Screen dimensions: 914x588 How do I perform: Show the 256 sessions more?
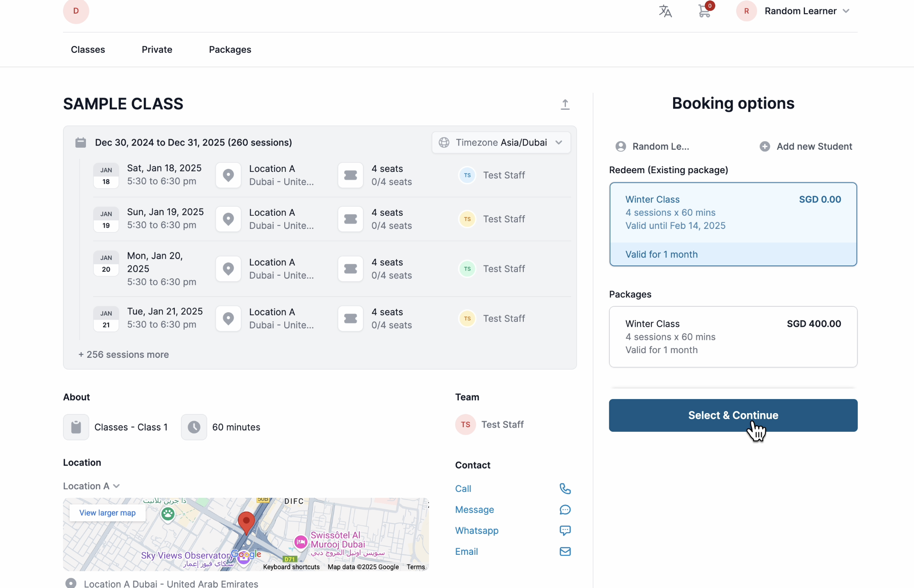[x=124, y=354]
